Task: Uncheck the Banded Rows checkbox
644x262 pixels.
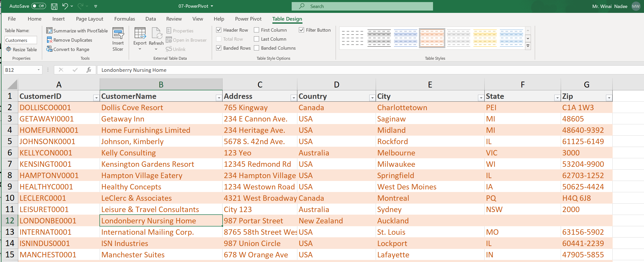Action: click(x=219, y=48)
